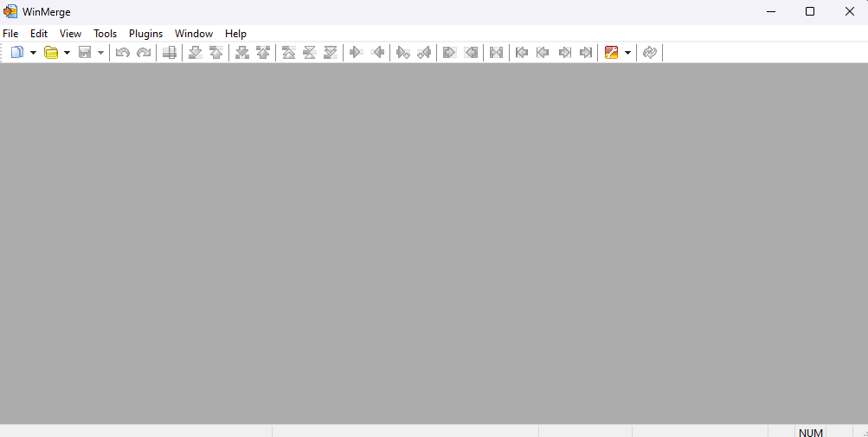Click the Open folder icon
Screen dimensions: 868x437
pos(51,53)
